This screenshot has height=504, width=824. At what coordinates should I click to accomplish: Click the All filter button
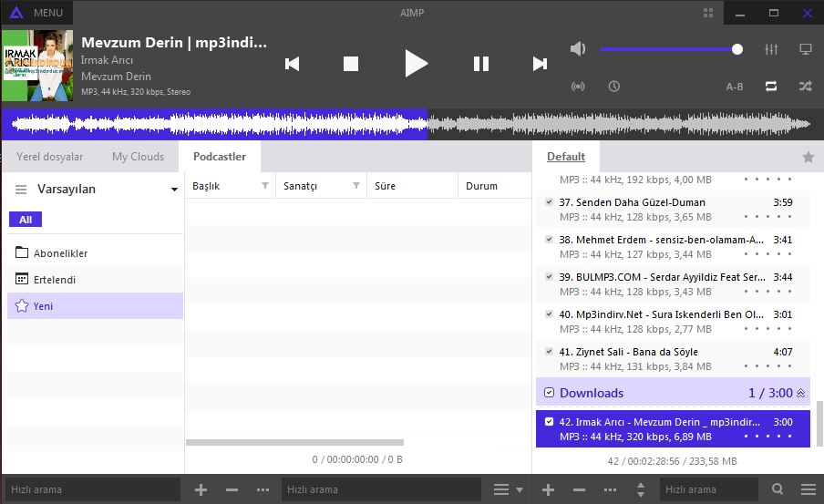(x=26, y=220)
